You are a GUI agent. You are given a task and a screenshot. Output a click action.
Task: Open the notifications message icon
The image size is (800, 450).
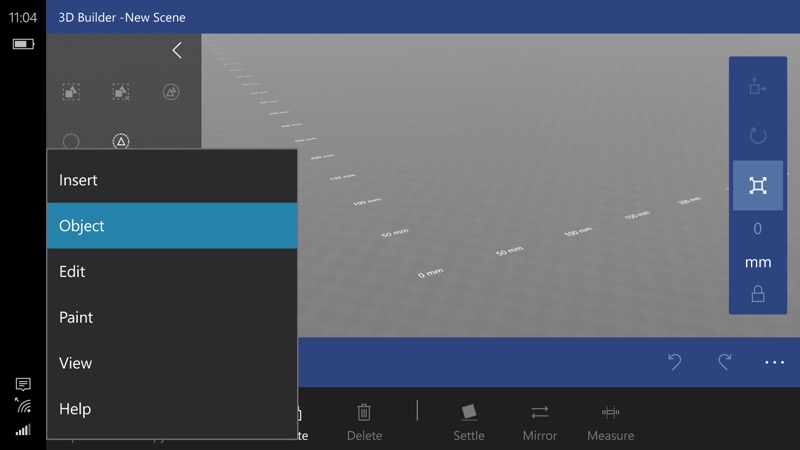point(23,384)
